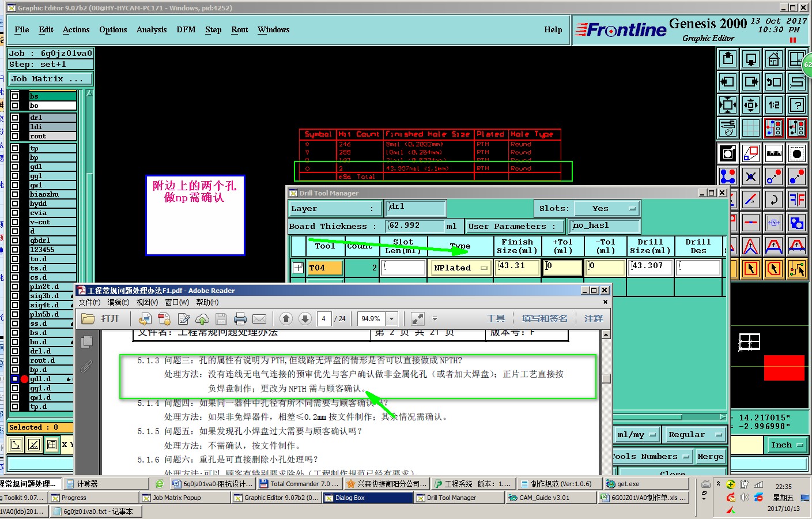
Task: Open the DFM menu
Action: tap(186, 29)
